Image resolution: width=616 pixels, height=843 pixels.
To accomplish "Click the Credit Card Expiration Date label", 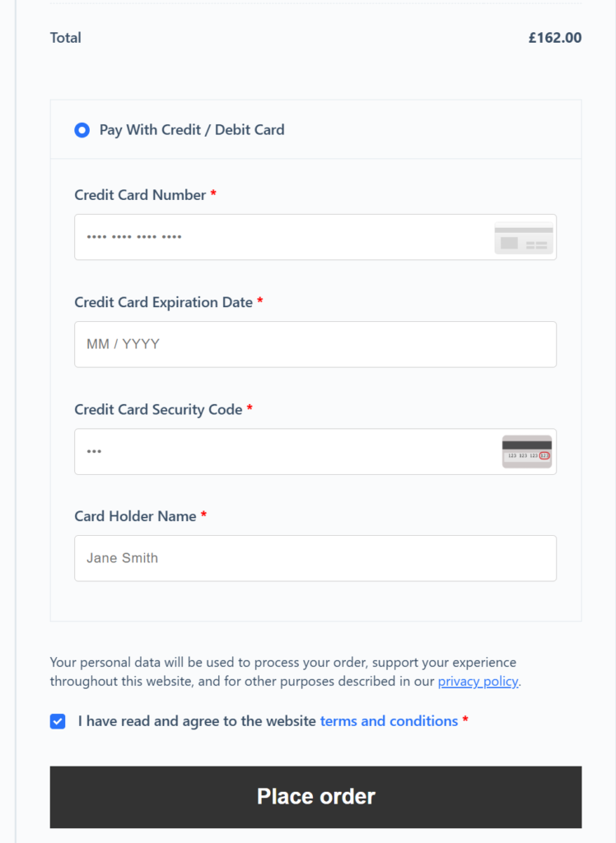I will 163,302.
